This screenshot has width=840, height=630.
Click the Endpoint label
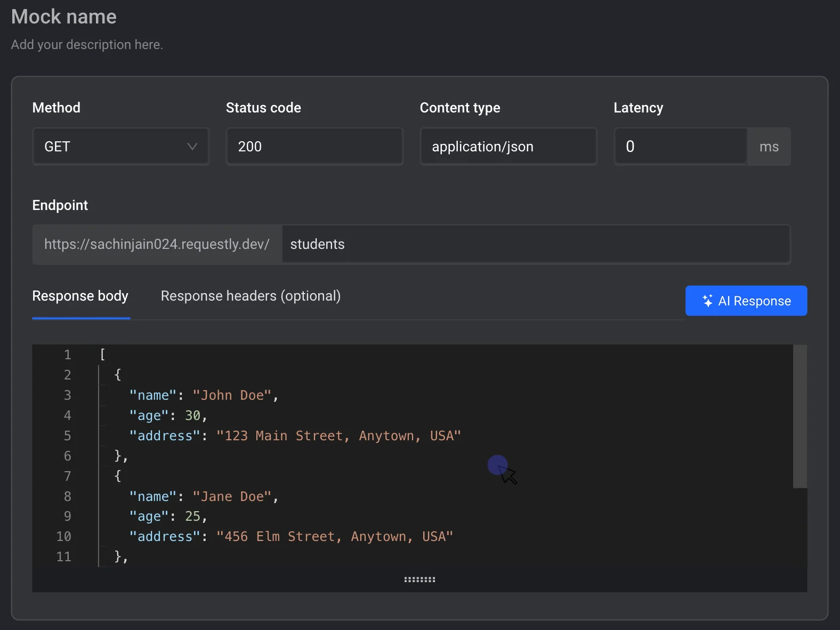60,205
